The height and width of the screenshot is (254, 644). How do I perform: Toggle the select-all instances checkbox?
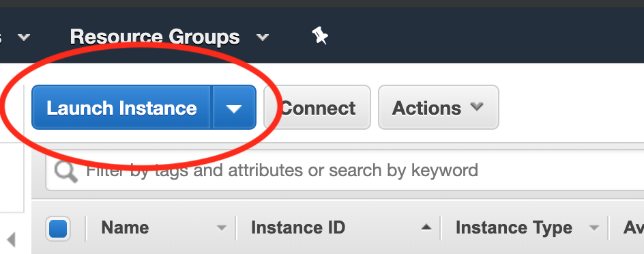(58, 229)
